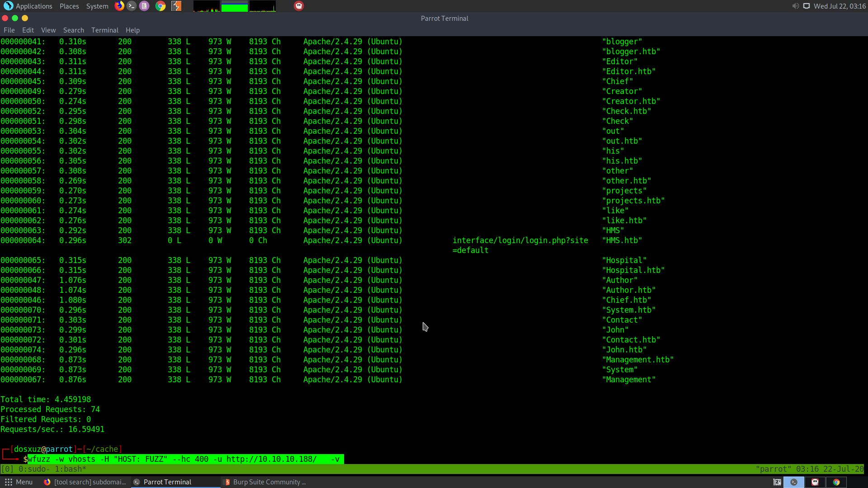Launch Firefox from the top panel

119,6
